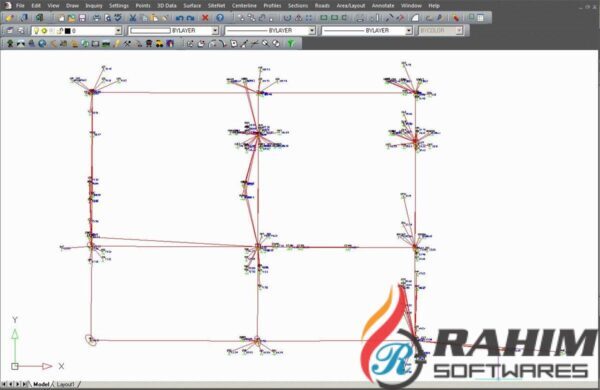Click the green funnel filter icon

(291, 44)
